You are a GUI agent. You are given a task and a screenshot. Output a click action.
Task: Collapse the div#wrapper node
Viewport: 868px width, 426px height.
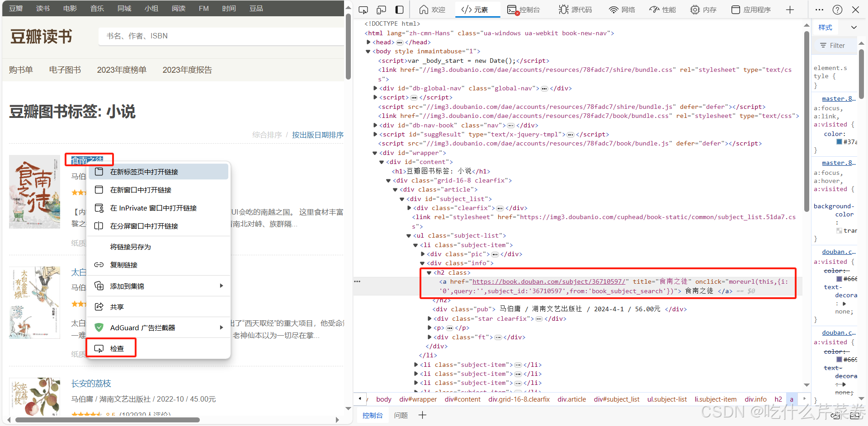tap(375, 153)
